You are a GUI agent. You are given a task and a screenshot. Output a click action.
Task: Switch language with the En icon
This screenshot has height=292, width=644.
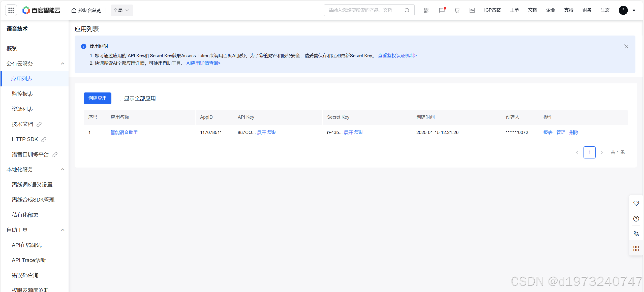coord(472,10)
